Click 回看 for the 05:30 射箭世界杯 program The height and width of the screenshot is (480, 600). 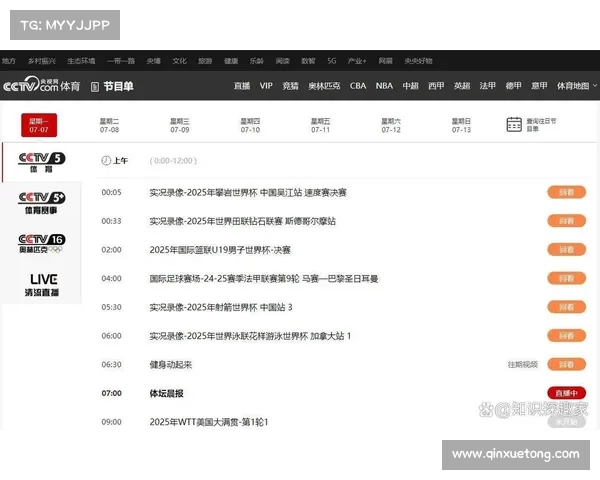tap(566, 307)
